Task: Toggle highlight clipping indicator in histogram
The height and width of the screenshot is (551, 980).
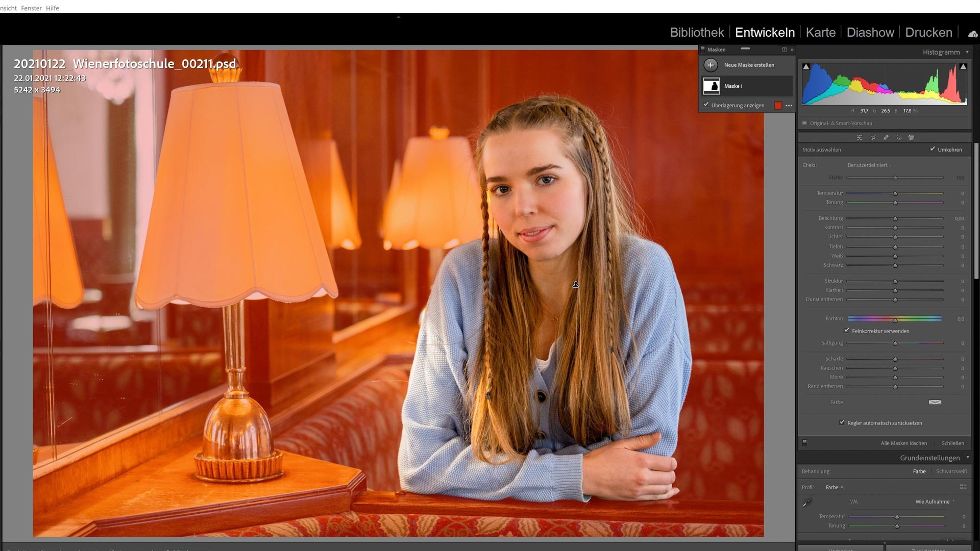Action: pos(963,66)
